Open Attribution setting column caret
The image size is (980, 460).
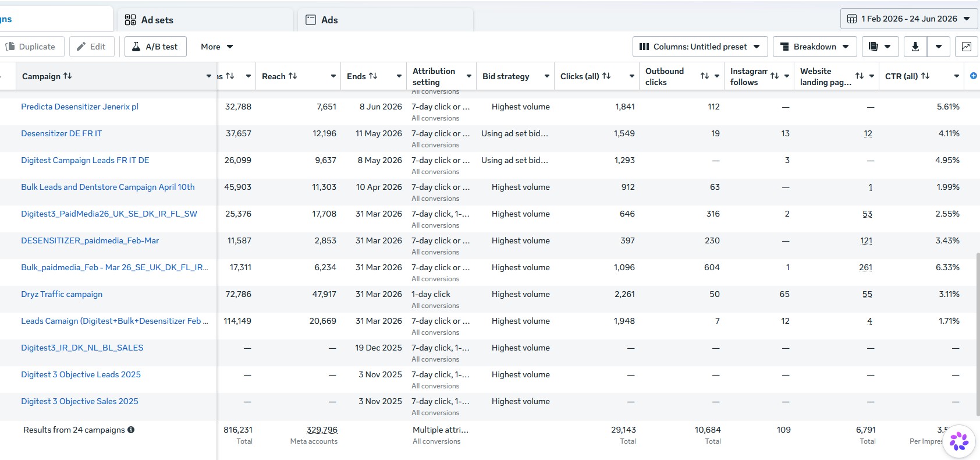coord(469,76)
